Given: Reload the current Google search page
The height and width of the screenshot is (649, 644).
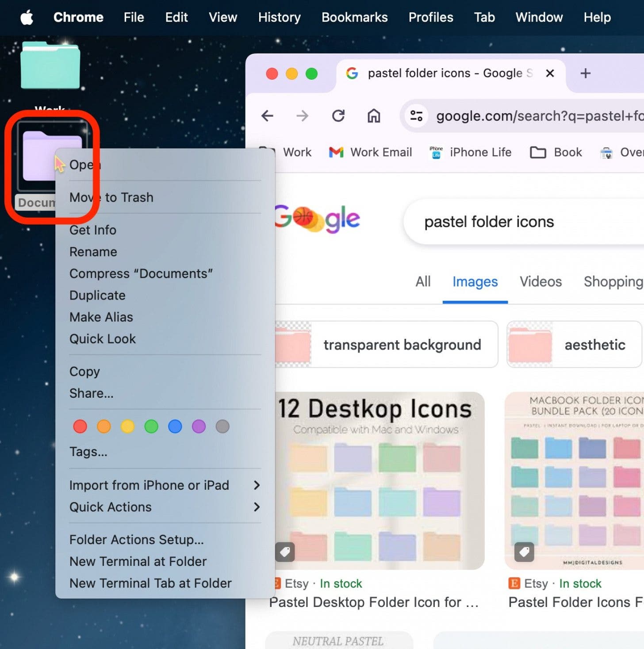Looking at the screenshot, I should click(338, 116).
